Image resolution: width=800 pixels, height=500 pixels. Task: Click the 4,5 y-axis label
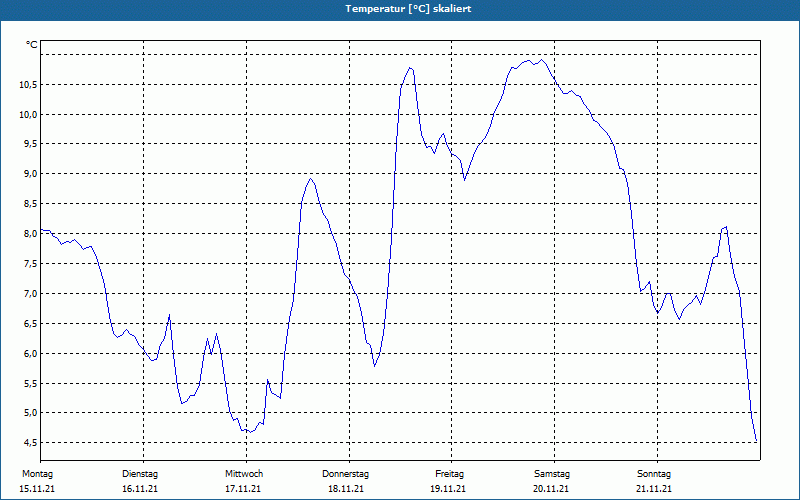click(x=31, y=442)
